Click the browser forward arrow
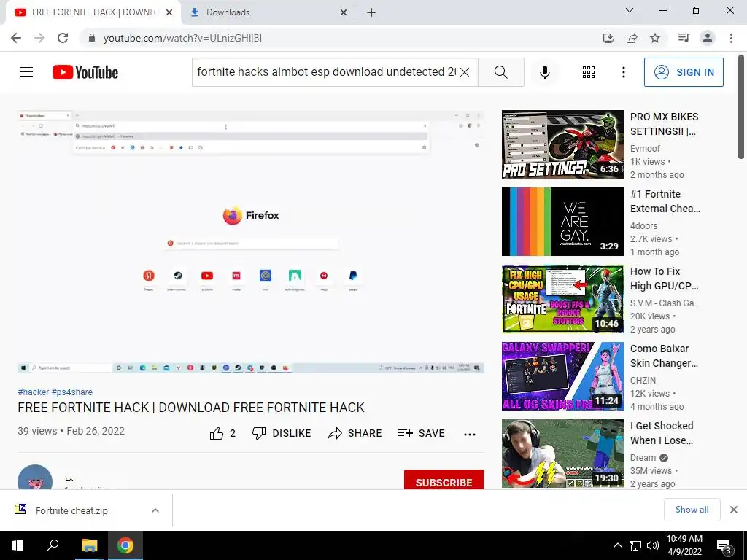Screen dimensions: 747x560 pyautogui.click(x=39, y=38)
